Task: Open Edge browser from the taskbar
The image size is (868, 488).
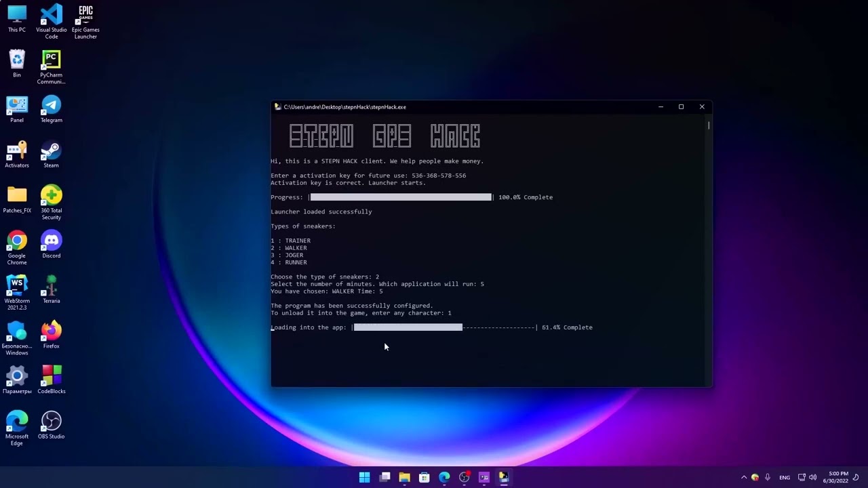Action: pyautogui.click(x=444, y=477)
